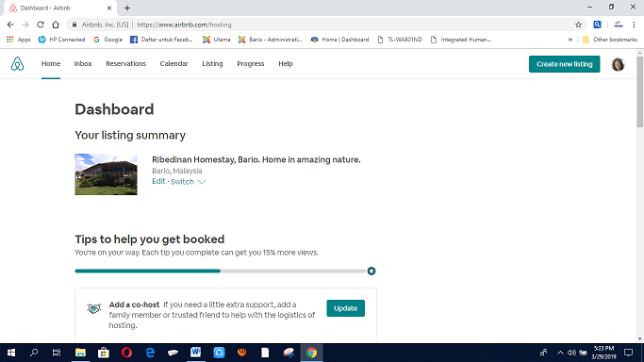Open Home | Dashboard bookmark
The image size is (644, 362).
339,40
